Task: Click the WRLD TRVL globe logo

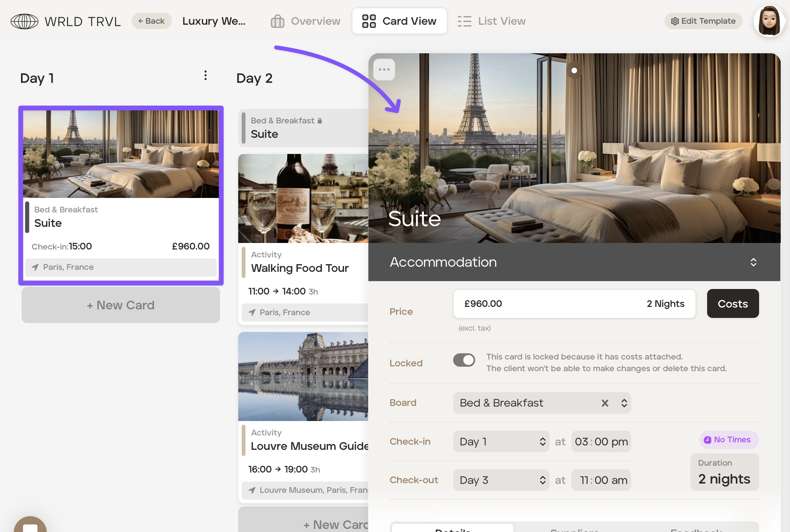Action: pyautogui.click(x=24, y=21)
